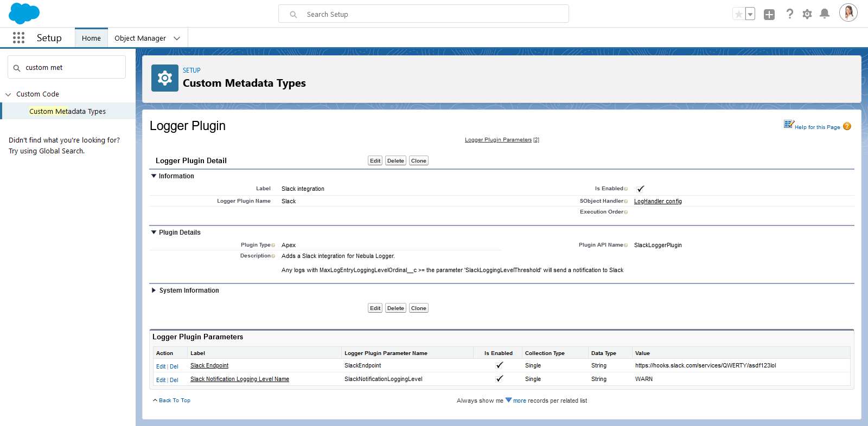This screenshot has height=426, width=868.
Task: Open the Slack Endpoint parameter link
Action: 209,366
